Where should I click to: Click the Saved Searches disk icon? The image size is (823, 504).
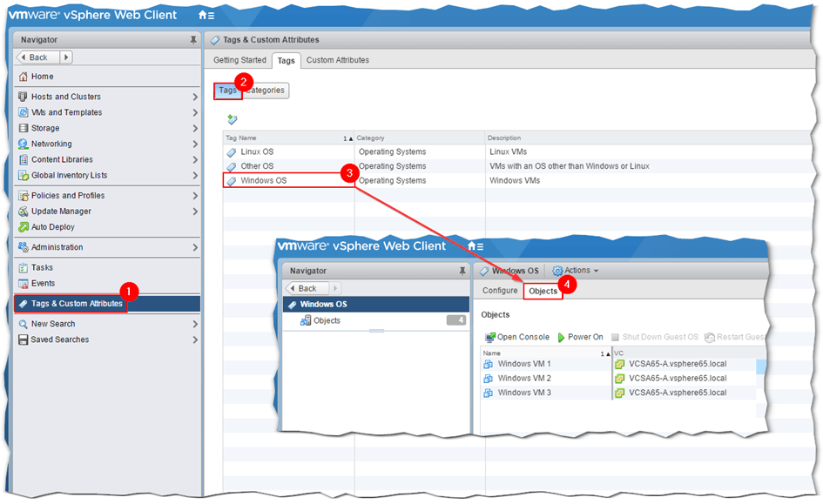click(24, 339)
